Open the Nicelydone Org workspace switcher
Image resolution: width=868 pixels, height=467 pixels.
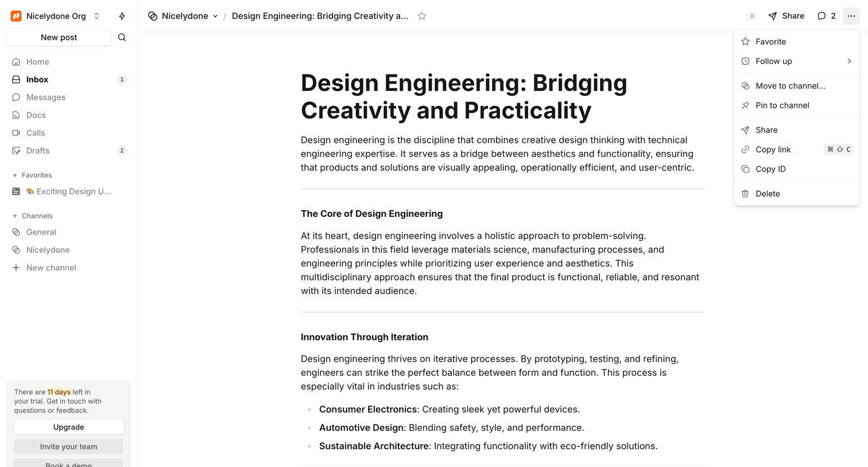(x=55, y=16)
